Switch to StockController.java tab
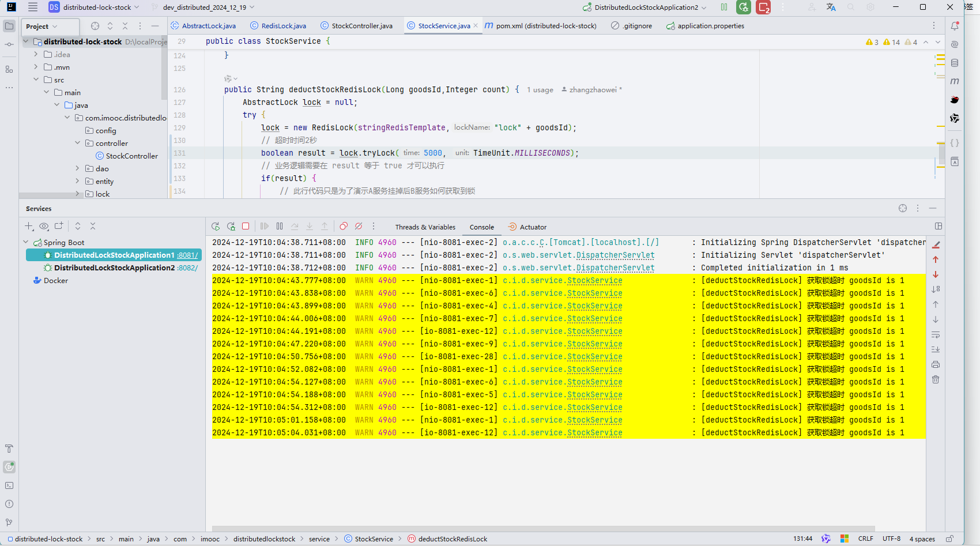The height and width of the screenshot is (546, 980). [357, 26]
